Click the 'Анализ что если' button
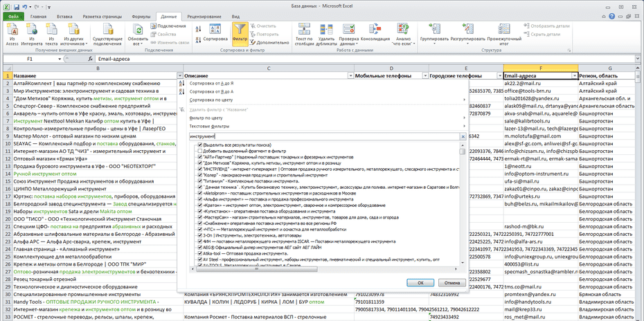 (402, 34)
